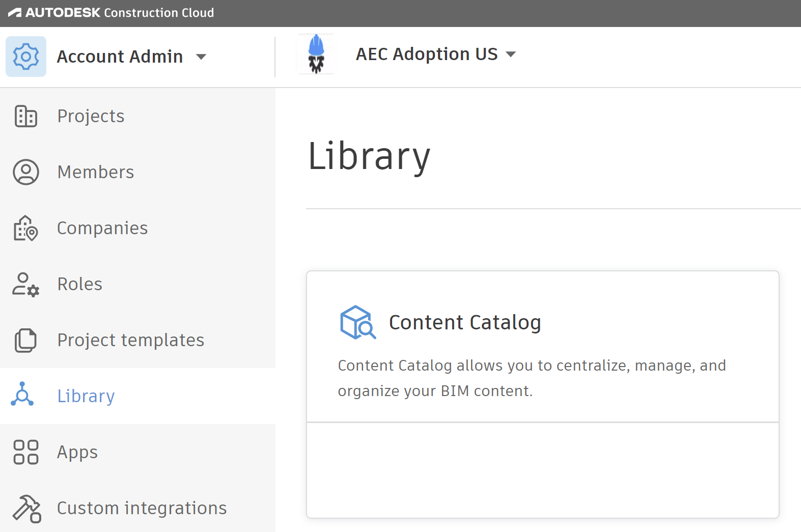Click the Custom integrations hammer icon
Image resolution: width=801 pixels, height=532 pixels.
[x=26, y=509]
